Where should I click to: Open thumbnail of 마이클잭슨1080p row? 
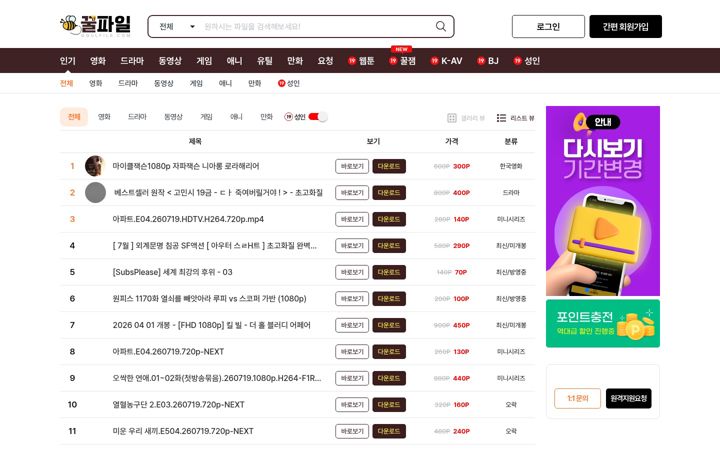(x=95, y=166)
